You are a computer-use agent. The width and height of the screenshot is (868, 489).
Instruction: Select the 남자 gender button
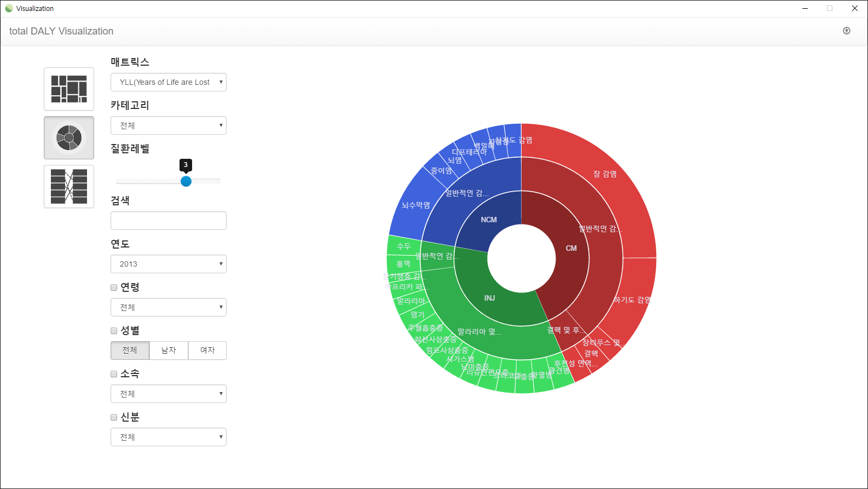169,350
